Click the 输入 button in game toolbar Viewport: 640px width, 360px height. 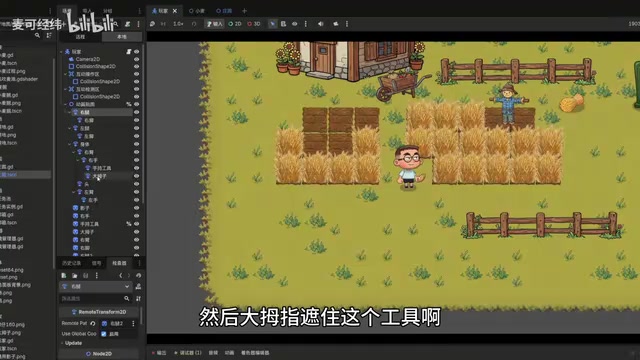pos(215,24)
